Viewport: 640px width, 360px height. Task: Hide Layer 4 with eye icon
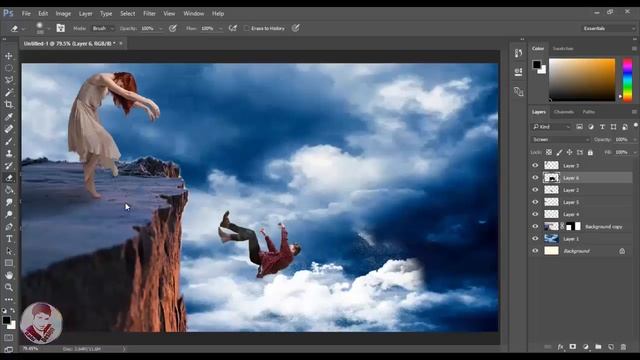pyautogui.click(x=535, y=214)
